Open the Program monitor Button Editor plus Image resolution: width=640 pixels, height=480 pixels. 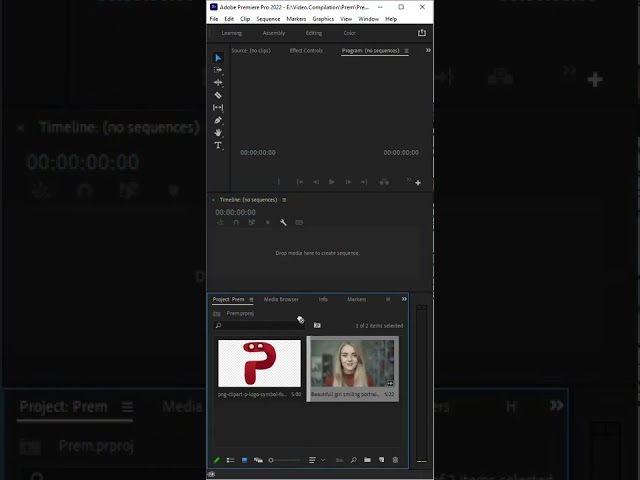tap(418, 183)
